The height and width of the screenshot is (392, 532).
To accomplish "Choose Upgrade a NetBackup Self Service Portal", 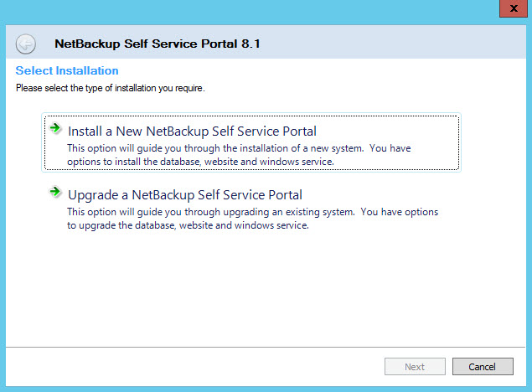I will (x=184, y=195).
